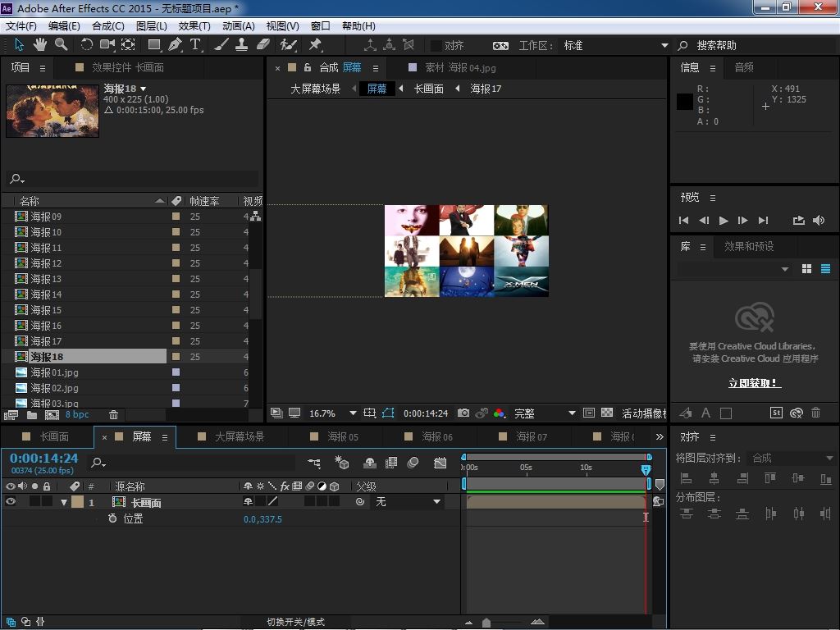Switch to the 海报 05 timeline tab
The width and height of the screenshot is (840, 630).
[342, 436]
